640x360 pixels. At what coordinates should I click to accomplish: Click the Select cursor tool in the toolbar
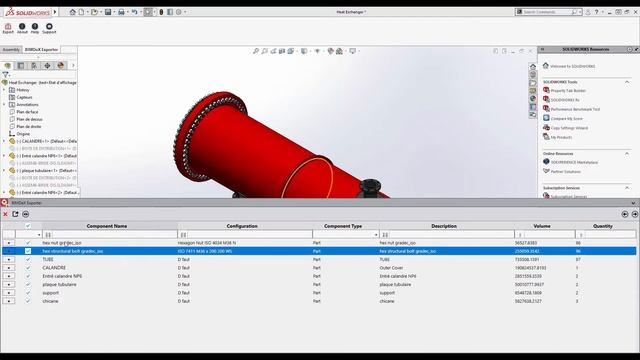tap(149, 12)
